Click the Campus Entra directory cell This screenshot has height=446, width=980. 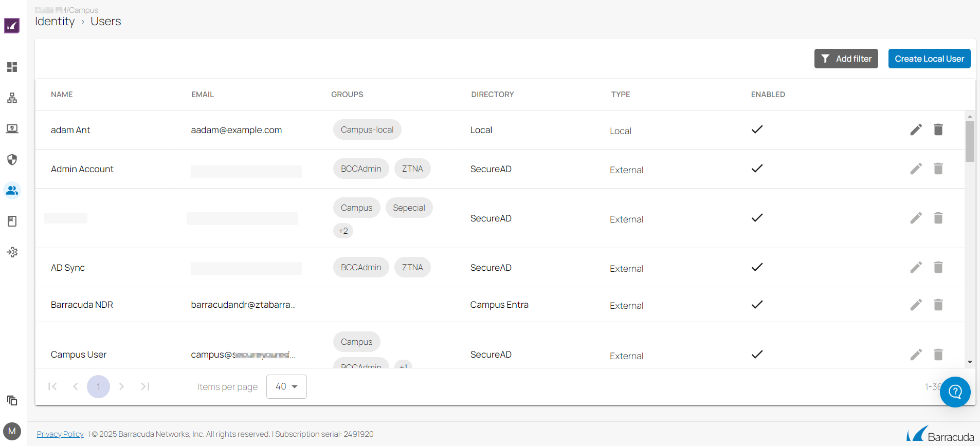pos(499,305)
